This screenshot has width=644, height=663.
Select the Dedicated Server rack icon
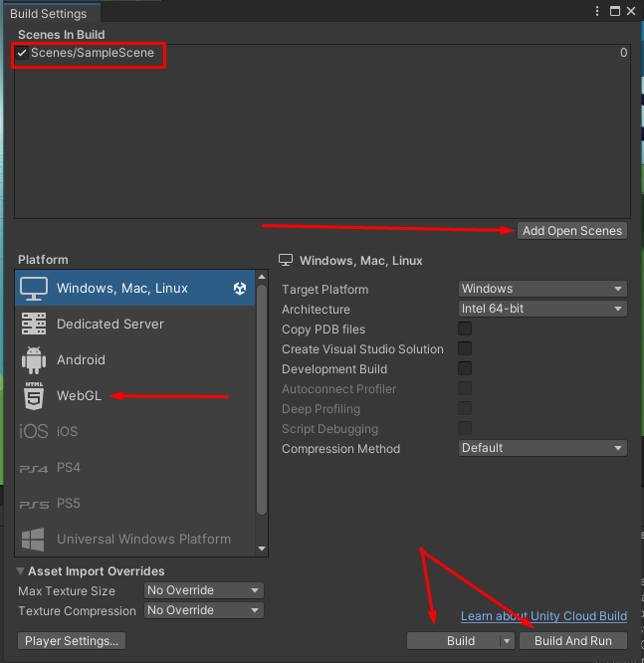point(34,324)
